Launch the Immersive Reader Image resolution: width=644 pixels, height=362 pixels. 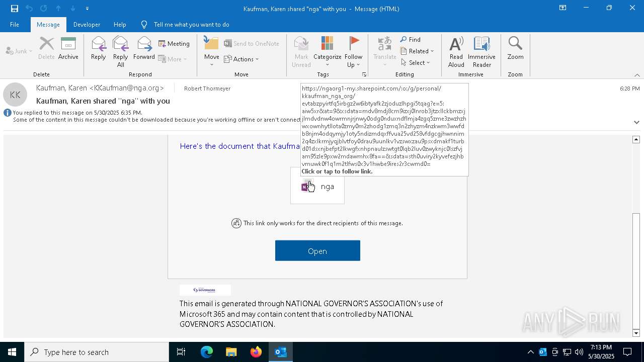coord(482,52)
